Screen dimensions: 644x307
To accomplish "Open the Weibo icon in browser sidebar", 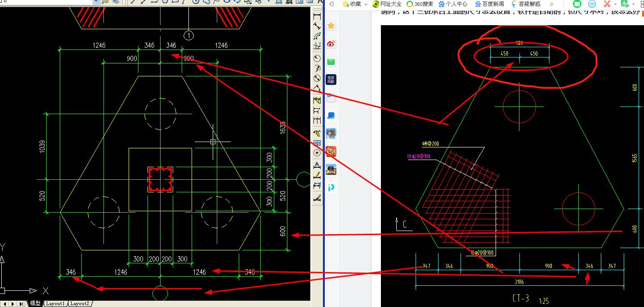I will click(331, 44).
